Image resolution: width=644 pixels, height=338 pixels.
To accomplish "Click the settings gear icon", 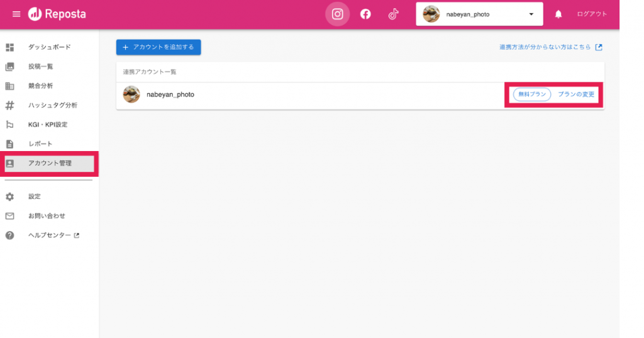I will tap(10, 196).
